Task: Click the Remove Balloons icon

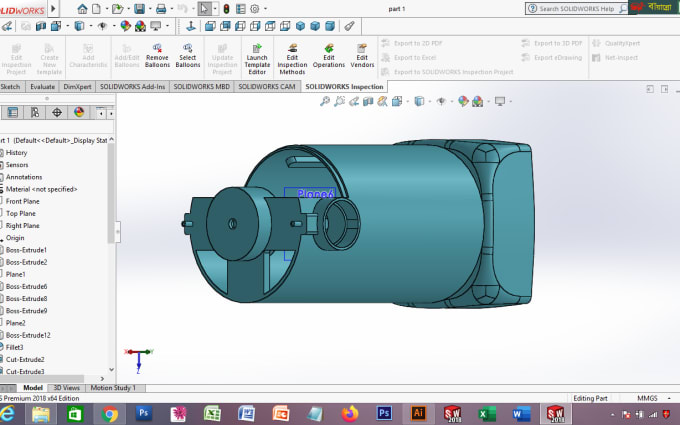Action: (x=157, y=55)
